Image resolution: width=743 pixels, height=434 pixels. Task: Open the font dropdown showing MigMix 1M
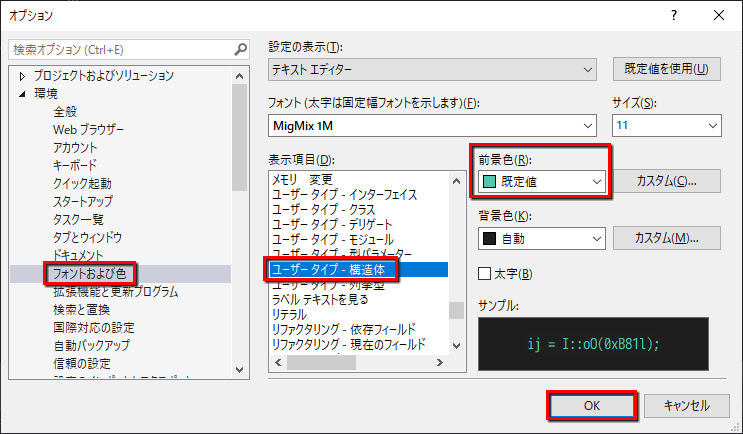click(x=432, y=126)
